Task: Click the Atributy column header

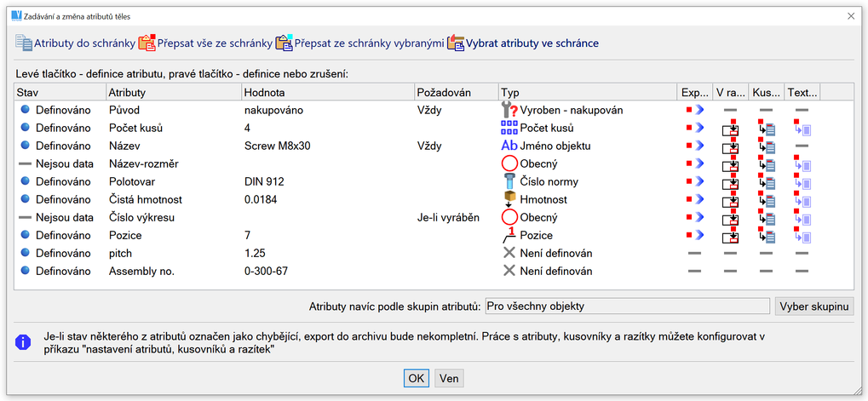Action: [128, 92]
